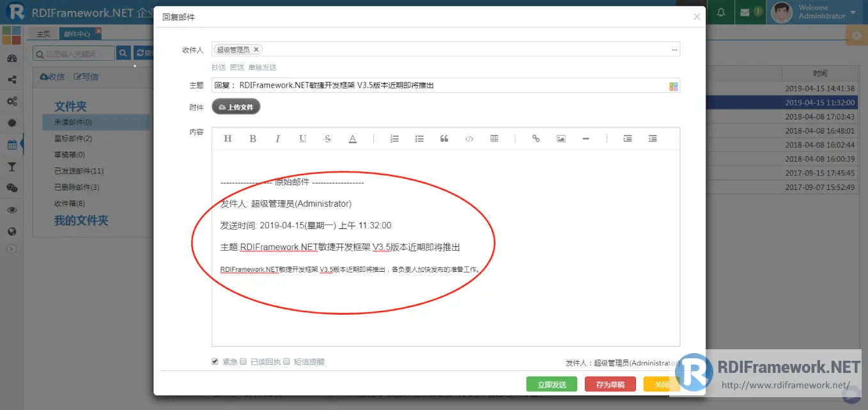Click the 收件人 recipients field
This screenshot has height=410, width=868.
click(x=446, y=49)
